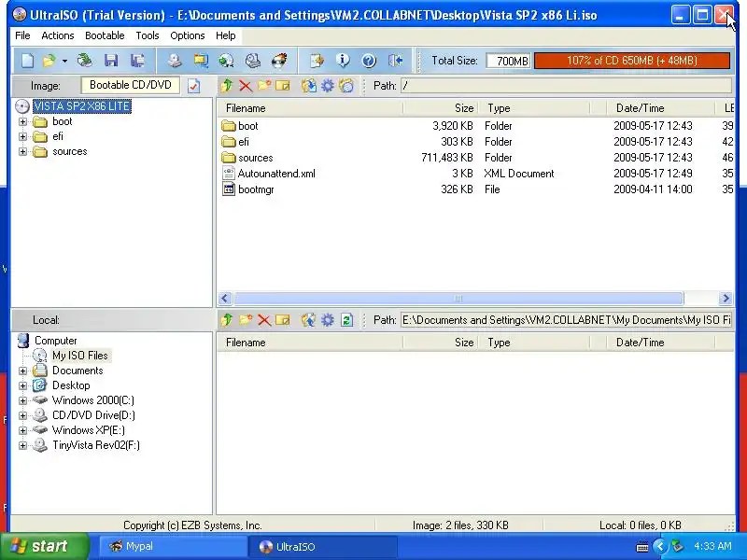
Task: Expand the boot folder in image tree
Action: 22,122
